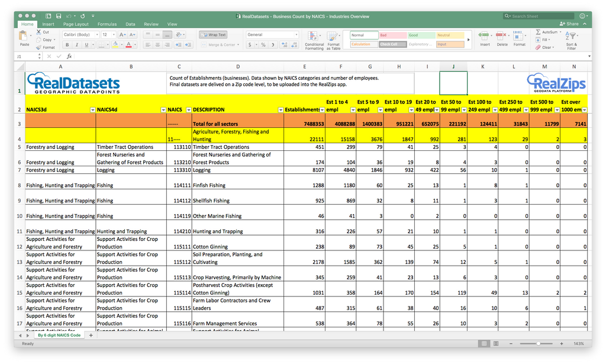Toggle bottom vertical alignment

point(167,35)
